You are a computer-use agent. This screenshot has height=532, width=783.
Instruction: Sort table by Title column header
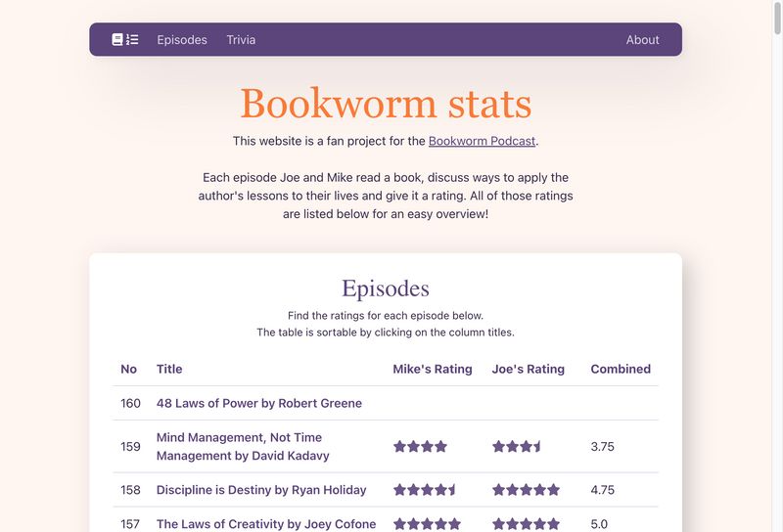click(x=169, y=369)
